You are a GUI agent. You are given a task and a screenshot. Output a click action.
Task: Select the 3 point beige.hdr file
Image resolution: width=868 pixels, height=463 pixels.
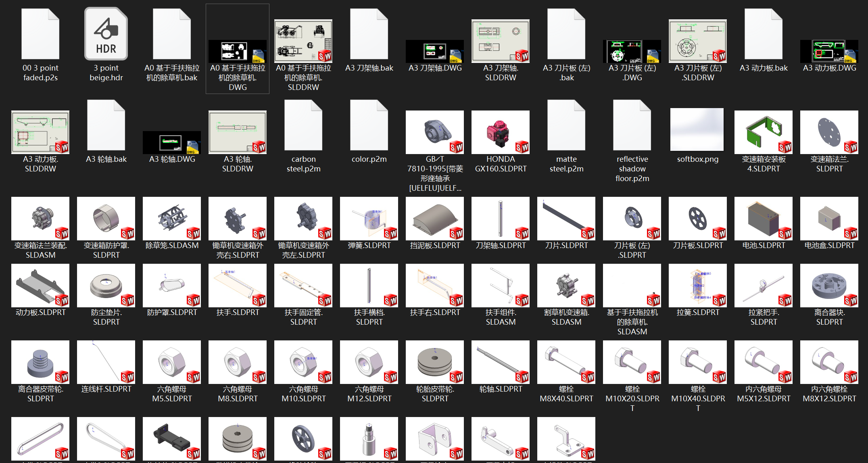click(x=106, y=34)
